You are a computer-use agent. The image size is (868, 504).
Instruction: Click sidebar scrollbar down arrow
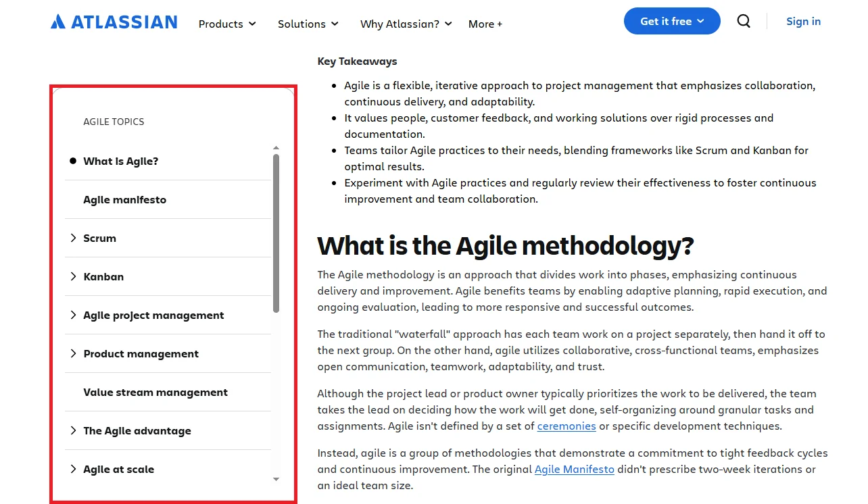276,479
